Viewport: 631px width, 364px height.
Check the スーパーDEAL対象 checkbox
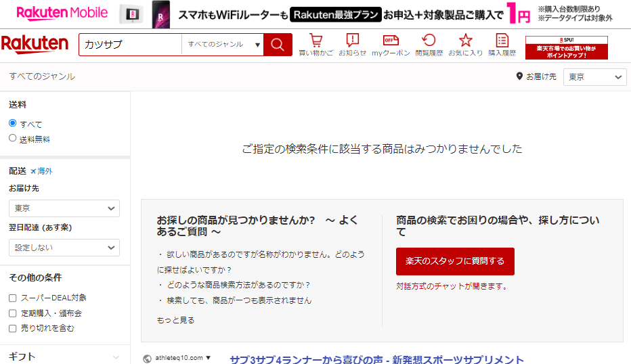pos(12,298)
